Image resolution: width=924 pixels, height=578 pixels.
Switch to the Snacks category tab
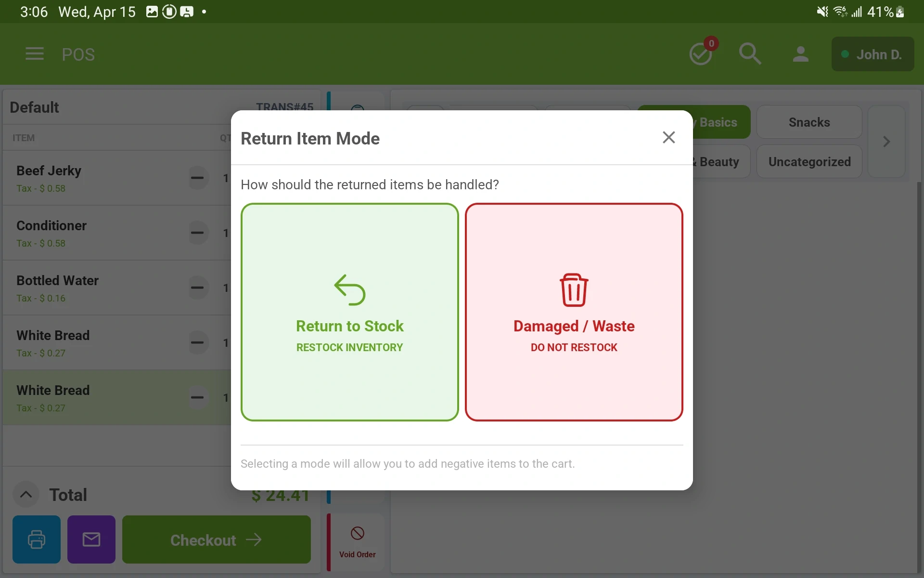tap(808, 122)
